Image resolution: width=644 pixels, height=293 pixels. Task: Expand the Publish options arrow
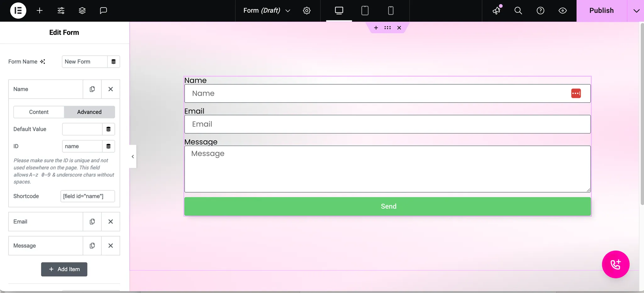636,11
